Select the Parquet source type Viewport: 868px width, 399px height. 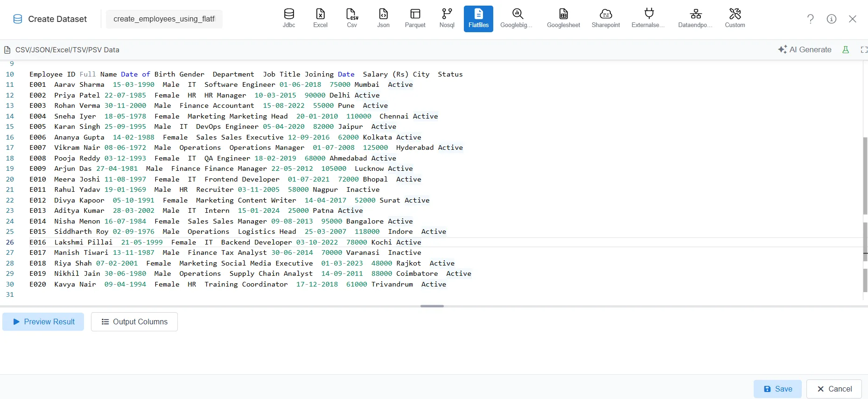tap(415, 19)
